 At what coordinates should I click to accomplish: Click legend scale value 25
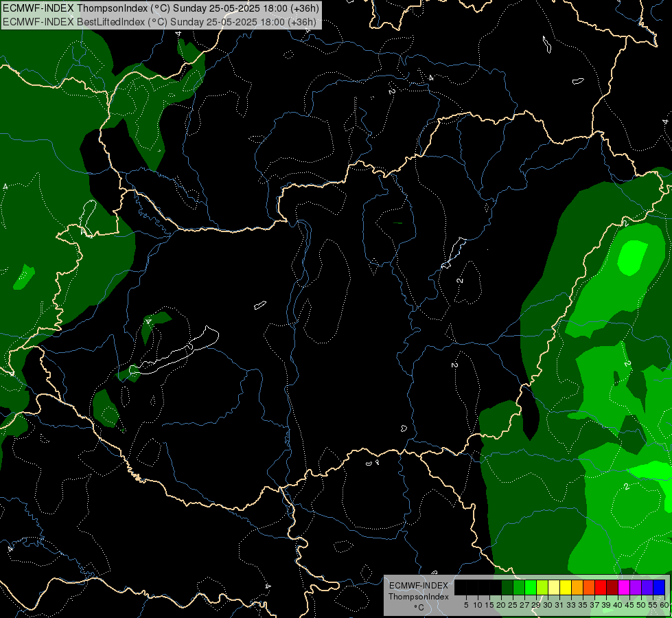tap(513, 605)
